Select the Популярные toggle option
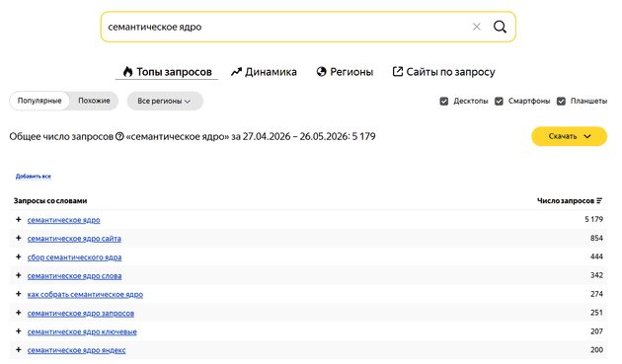The height and width of the screenshot is (364, 622). click(39, 101)
